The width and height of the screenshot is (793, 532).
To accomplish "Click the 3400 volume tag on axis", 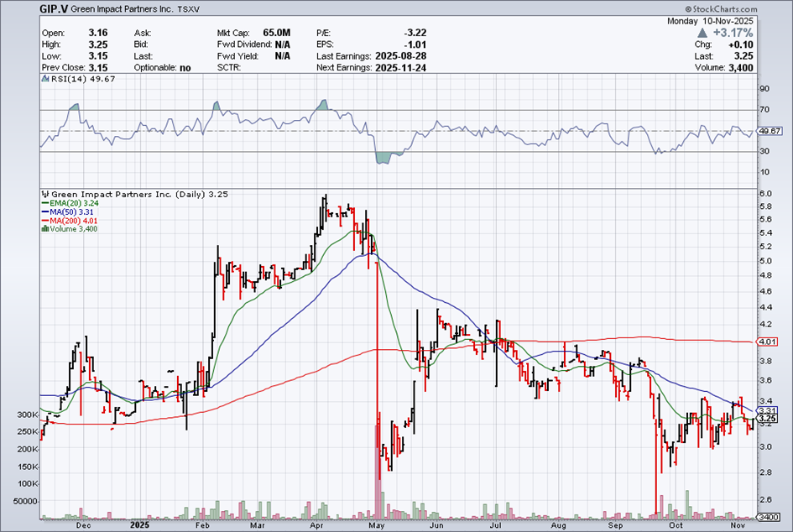I will pyautogui.click(x=769, y=518).
